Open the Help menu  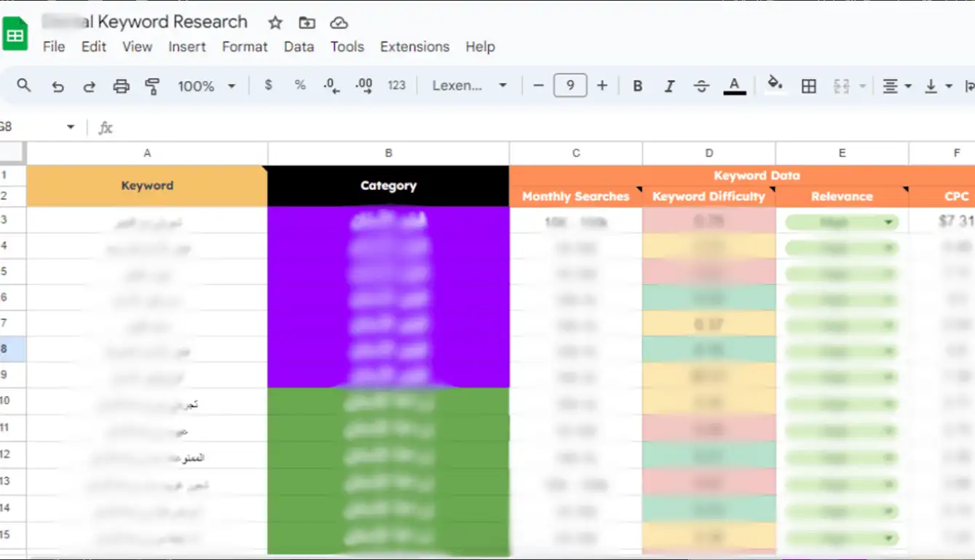[x=481, y=47]
